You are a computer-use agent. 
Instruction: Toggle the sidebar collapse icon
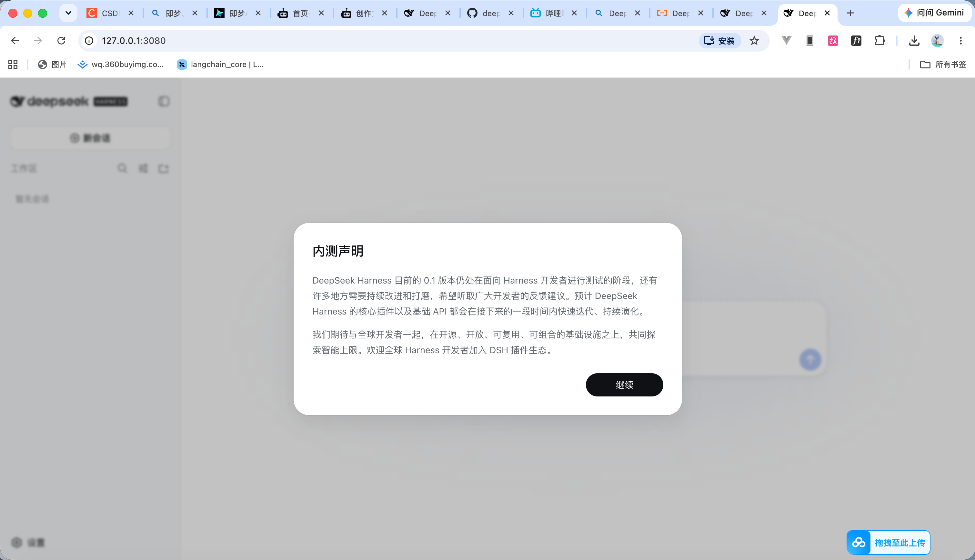[x=164, y=101]
